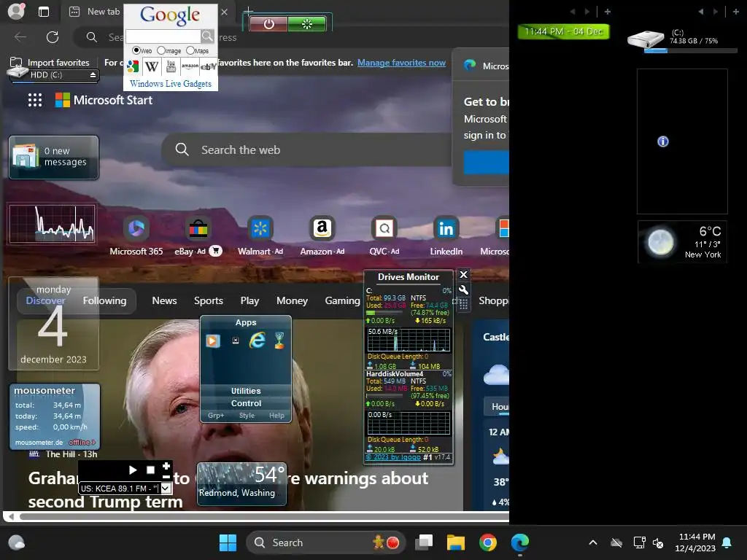Open the Windows Live Gadgets link
The height and width of the screenshot is (560, 747).
pos(171,84)
